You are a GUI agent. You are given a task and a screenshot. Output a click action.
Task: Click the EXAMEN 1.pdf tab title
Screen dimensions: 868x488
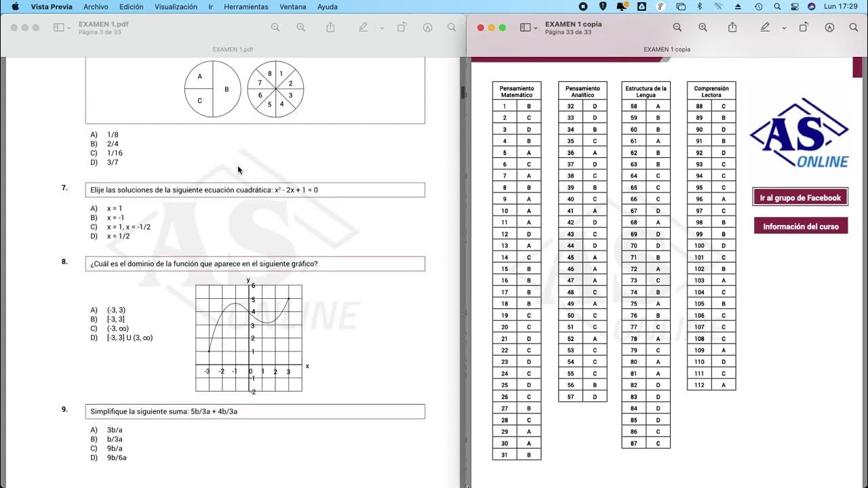pos(233,49)
